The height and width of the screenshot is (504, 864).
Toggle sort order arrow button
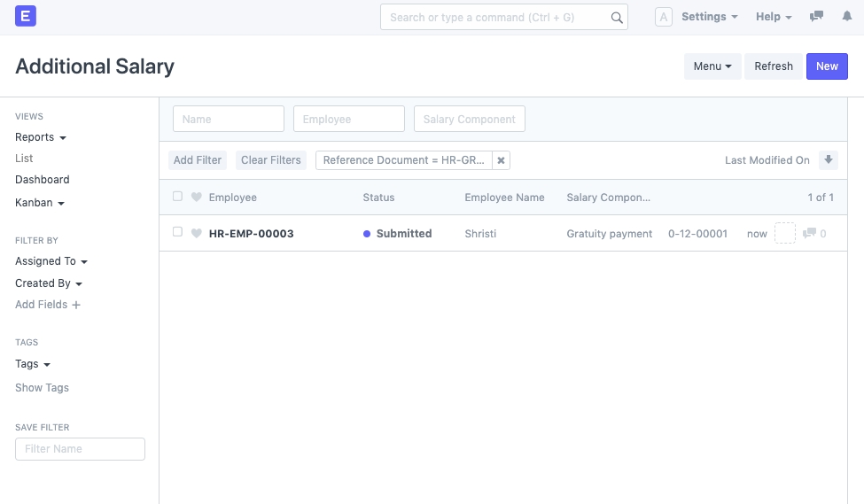tap(829, 160)
